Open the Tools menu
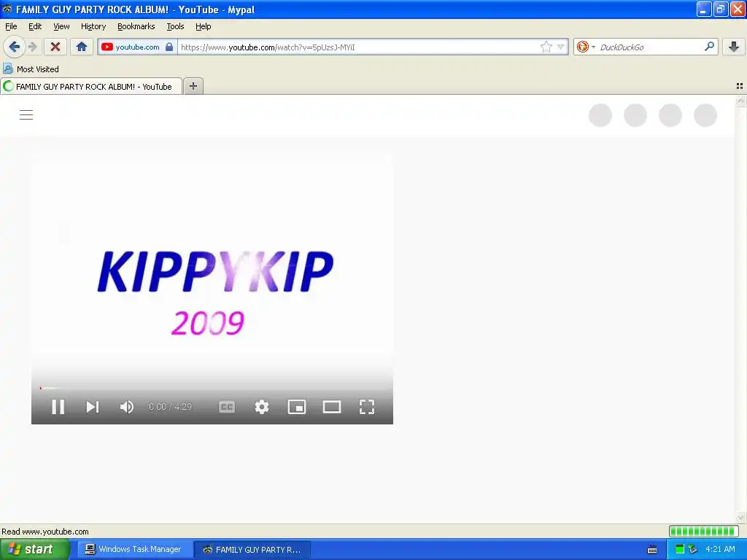 click(x=175, y=26)
